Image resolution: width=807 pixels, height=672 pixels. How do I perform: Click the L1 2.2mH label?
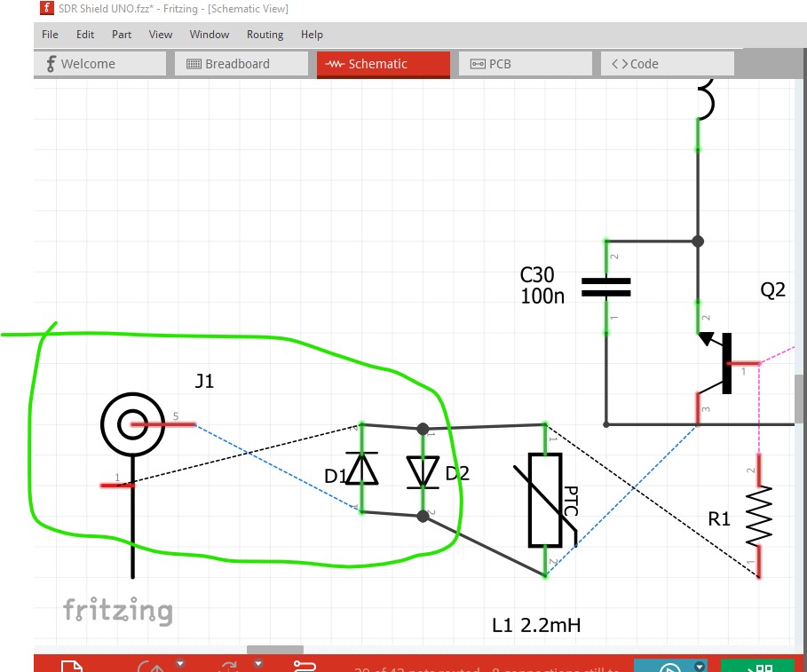click(x=536, y=625)
